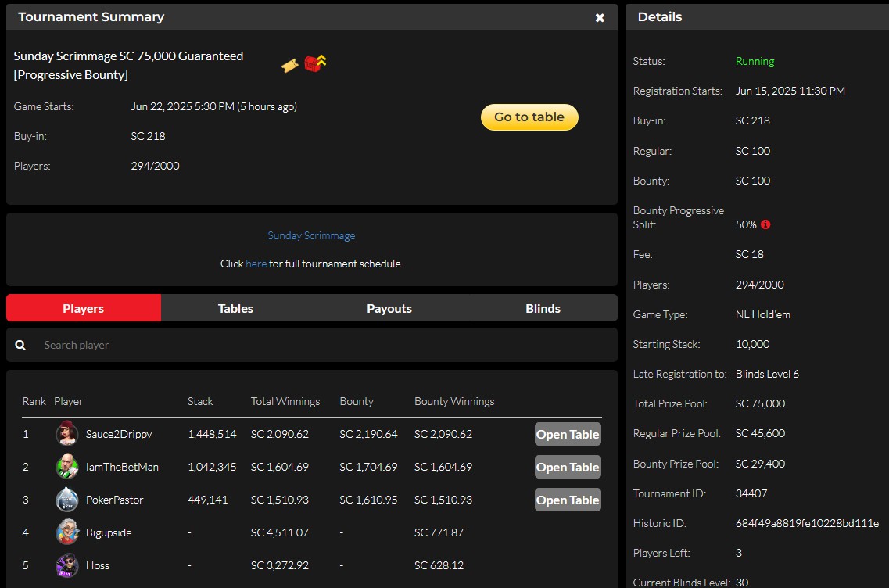This screenshot has height=588, width=889.
Task: Open Table for PokerPastor
Action: pyautogui.click(x=568, y=499)
